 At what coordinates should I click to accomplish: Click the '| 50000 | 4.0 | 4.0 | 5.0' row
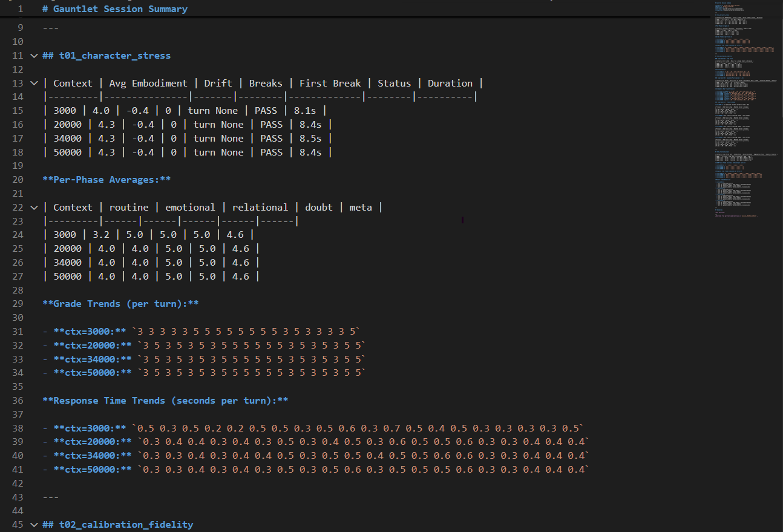(151, 277)
